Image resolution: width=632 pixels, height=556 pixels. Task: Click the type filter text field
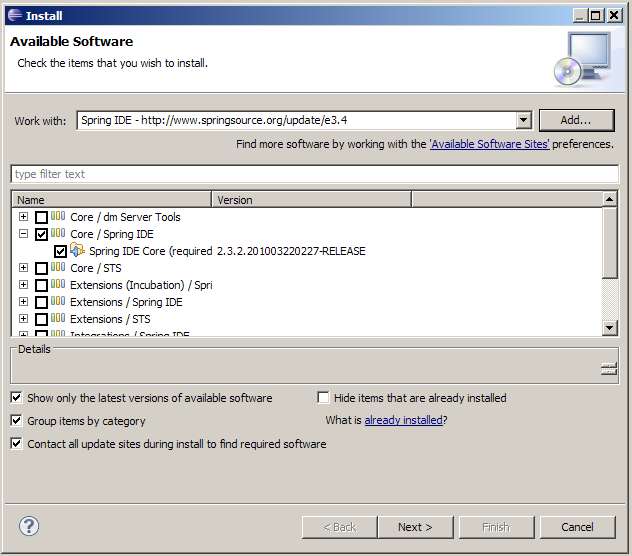[315, 174]
